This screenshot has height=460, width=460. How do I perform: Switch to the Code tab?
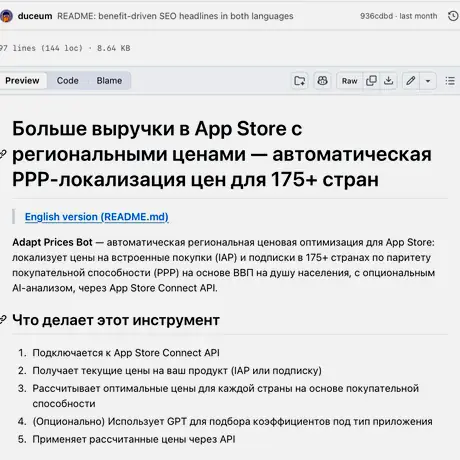(x=68, y=81)
